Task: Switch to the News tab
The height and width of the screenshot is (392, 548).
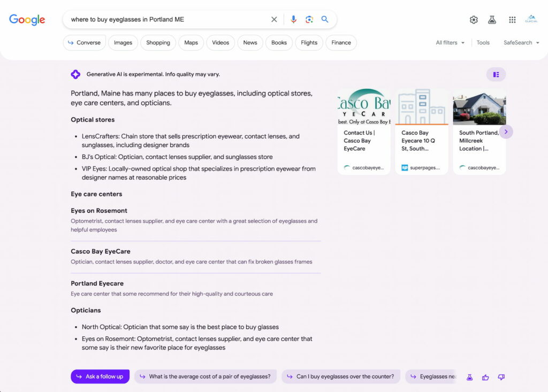Action: [250, 43]
